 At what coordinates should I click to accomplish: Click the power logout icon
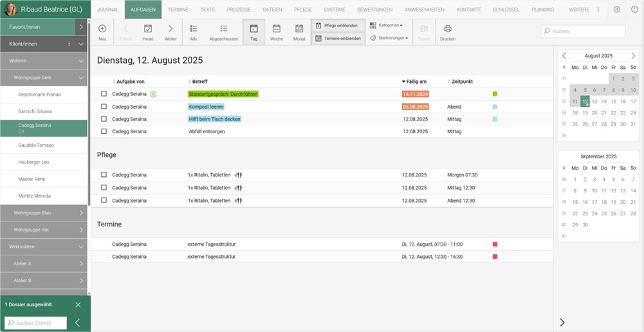(x=634, y=10)
